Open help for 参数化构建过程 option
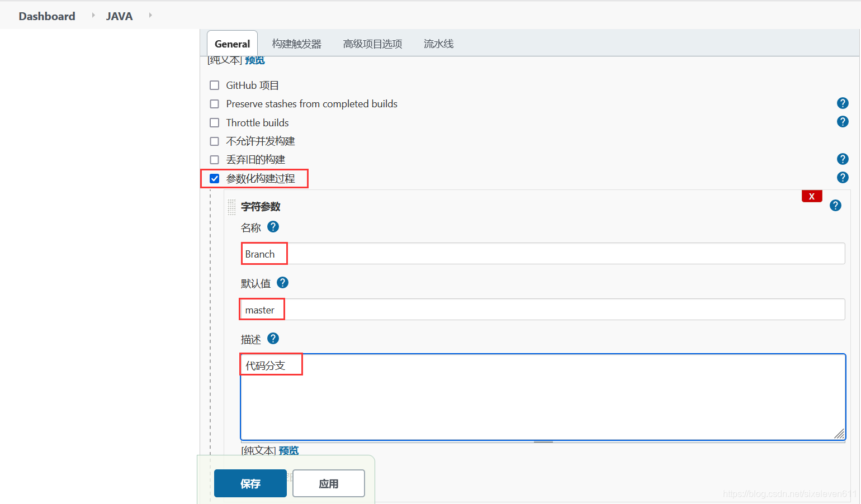The image size is (861, 504). (x=843, y=178)
